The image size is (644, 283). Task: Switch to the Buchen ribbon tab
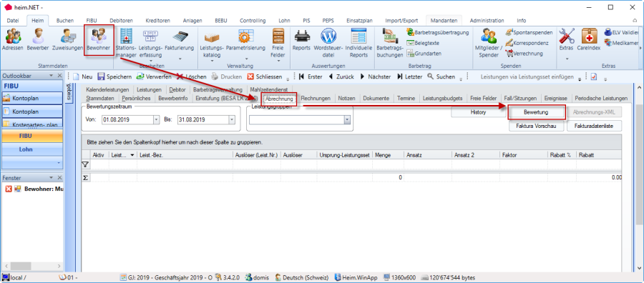(65, 20)
